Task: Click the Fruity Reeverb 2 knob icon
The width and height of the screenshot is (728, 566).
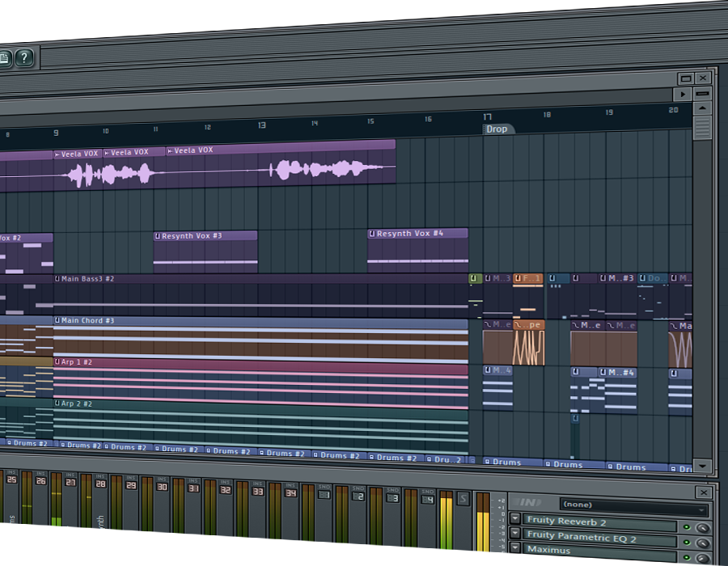Action: (x=702, y=526)
